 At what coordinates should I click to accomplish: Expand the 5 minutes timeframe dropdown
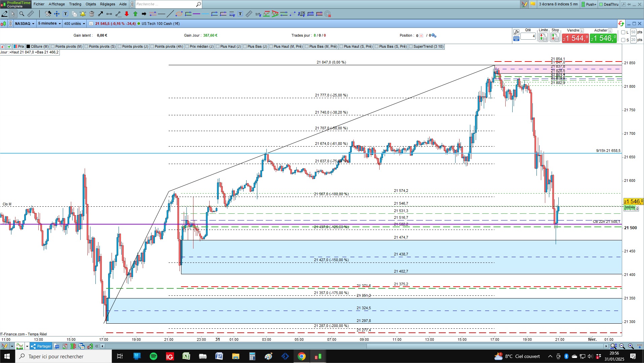[x=49, y=24]
